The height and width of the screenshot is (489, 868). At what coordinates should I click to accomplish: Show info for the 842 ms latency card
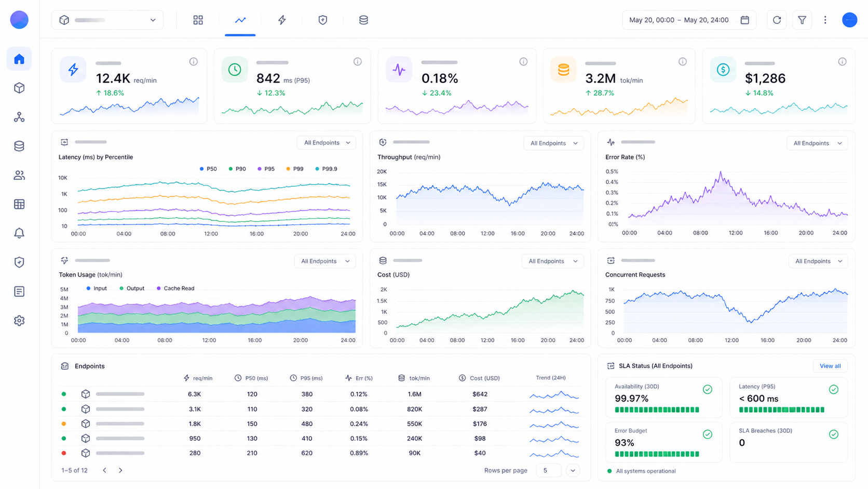358,61
